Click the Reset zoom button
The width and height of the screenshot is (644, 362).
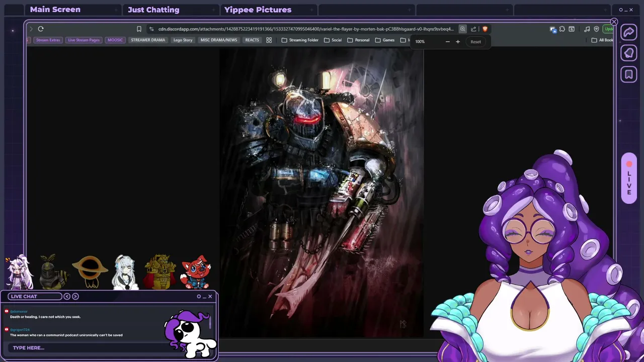coord(475,42)
